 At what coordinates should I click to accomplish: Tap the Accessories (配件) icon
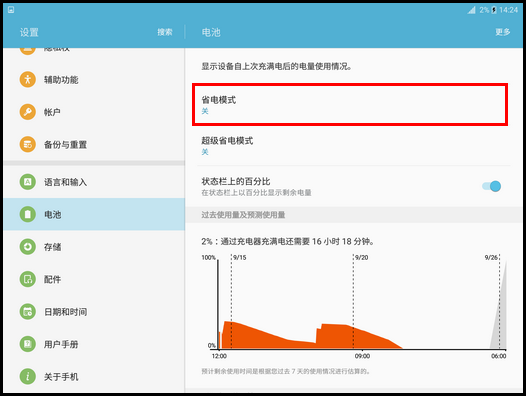point(28,279)
